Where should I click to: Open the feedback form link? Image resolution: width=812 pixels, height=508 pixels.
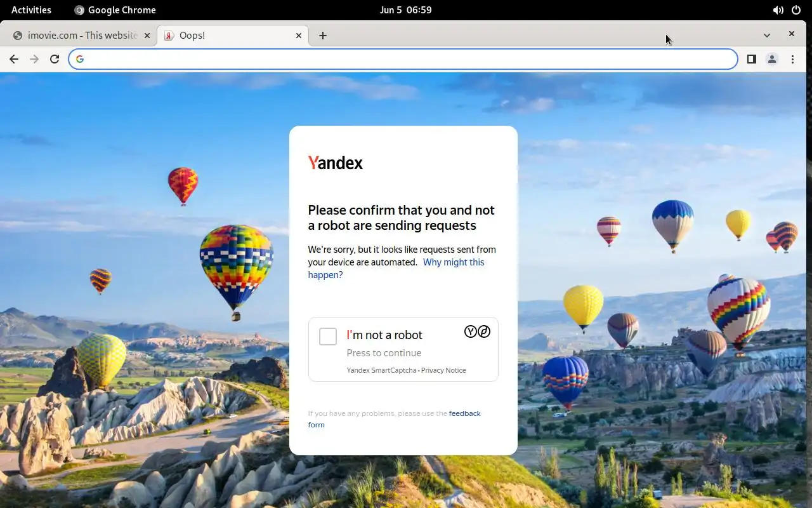tap(395, 419)
